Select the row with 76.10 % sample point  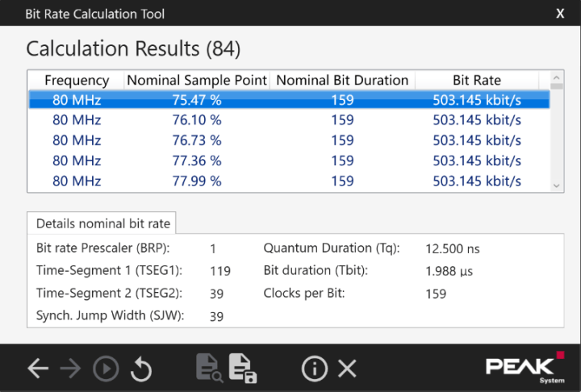point(289,120)
